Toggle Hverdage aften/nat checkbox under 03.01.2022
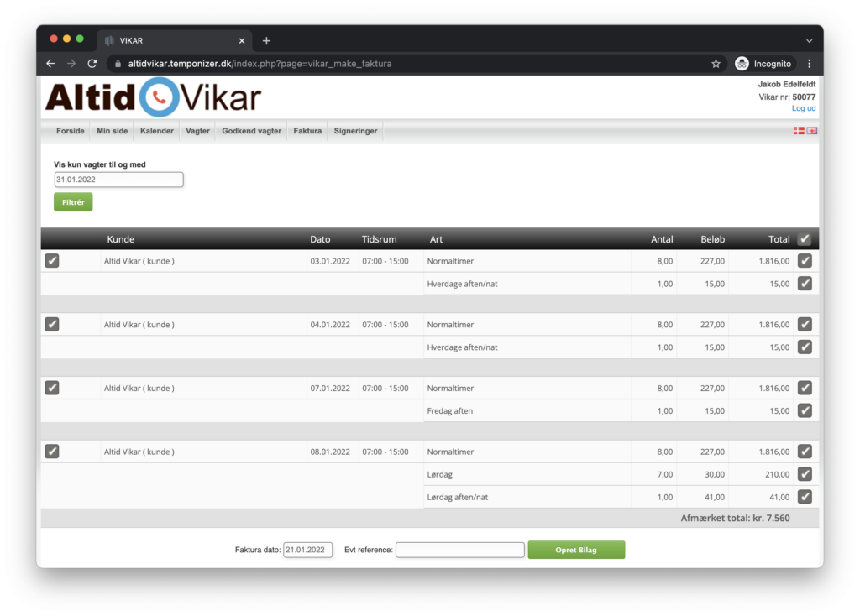This screenshot has height=616, width=860. pyautogui.click(x=805, y=284)
